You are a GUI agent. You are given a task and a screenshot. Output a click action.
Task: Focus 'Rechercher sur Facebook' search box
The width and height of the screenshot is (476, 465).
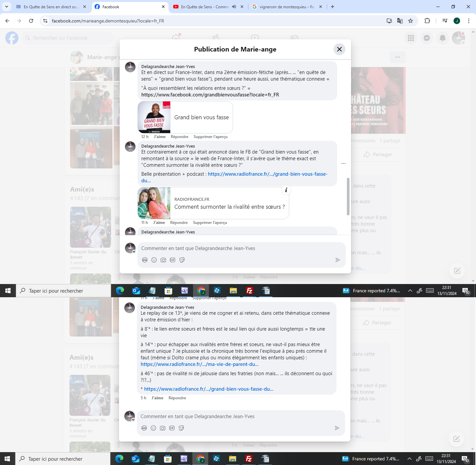[x=68, y=38]
